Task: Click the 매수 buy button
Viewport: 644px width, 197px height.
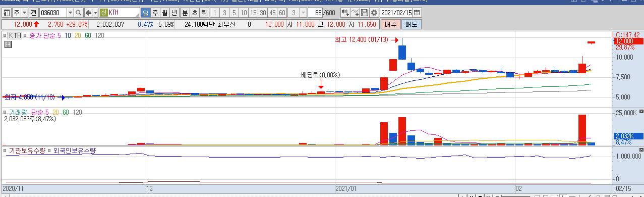Action: (390, 24)
